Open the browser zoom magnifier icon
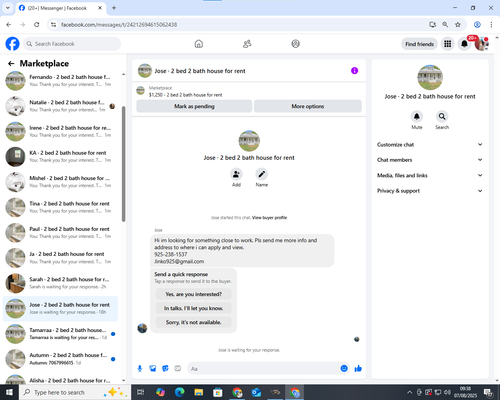 click(x=445, y=24)
